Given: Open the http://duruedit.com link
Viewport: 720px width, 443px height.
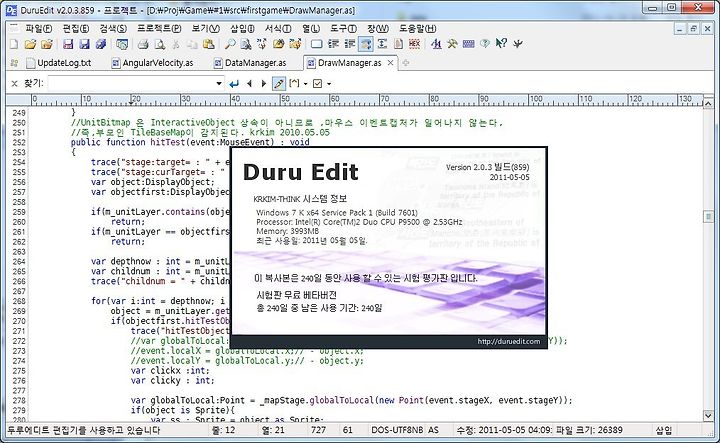Looking at the screenshot, I should (x=509, y=341).
